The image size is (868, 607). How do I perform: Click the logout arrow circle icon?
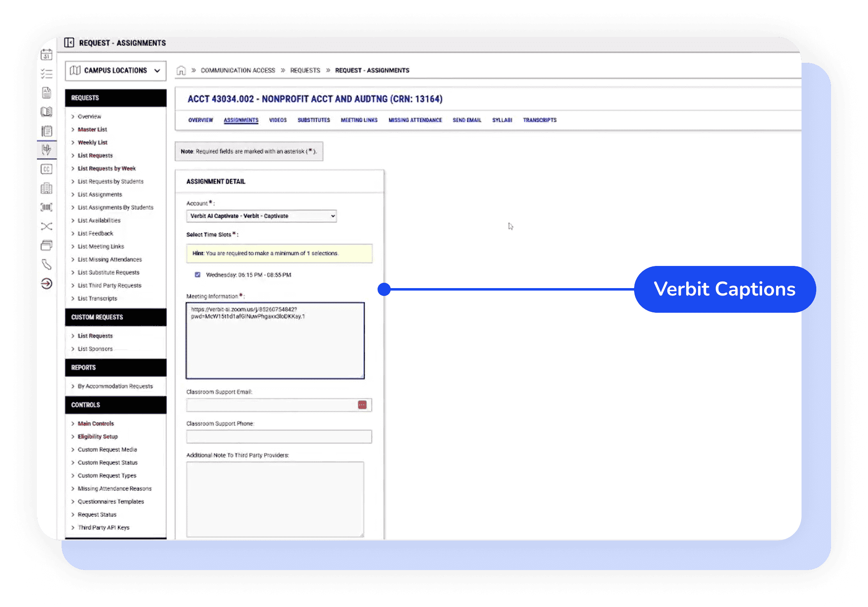click(47, 284)
